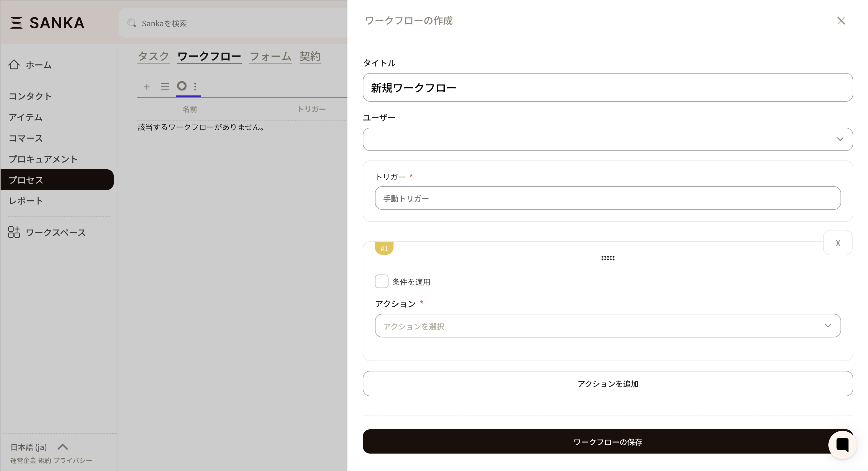Screen dimensions: 868x471
Task: Open the フォーム tab
Action: (270, 56)
